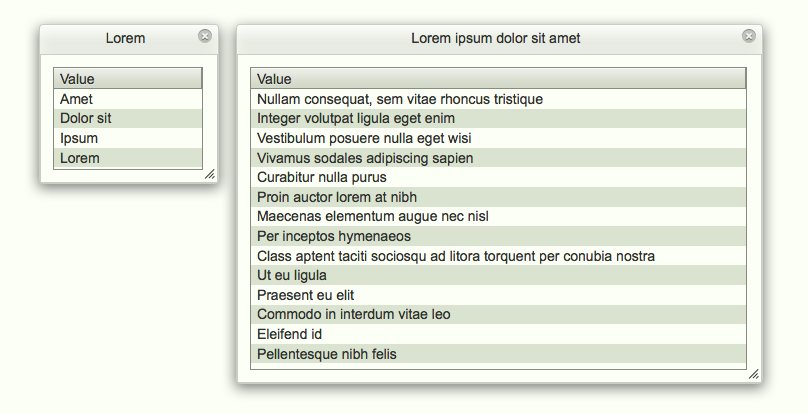This screenshot has height=414, width=808.
Task: Select the Dolor sit row
Action: (128, 119)
